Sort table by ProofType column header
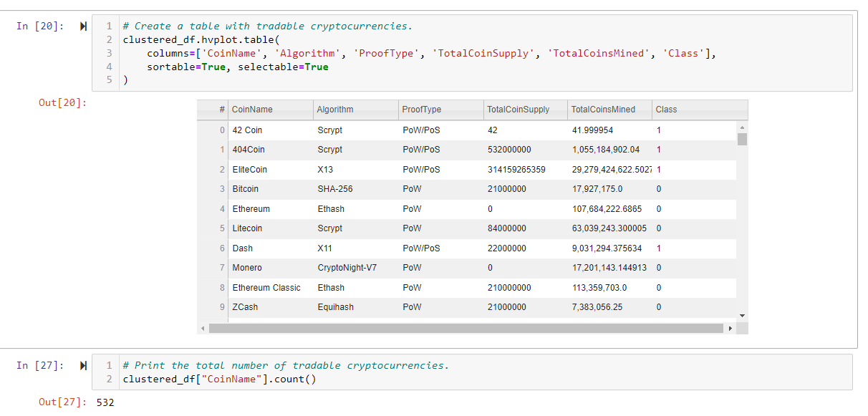The image size is (868, 416). [441, 110]
